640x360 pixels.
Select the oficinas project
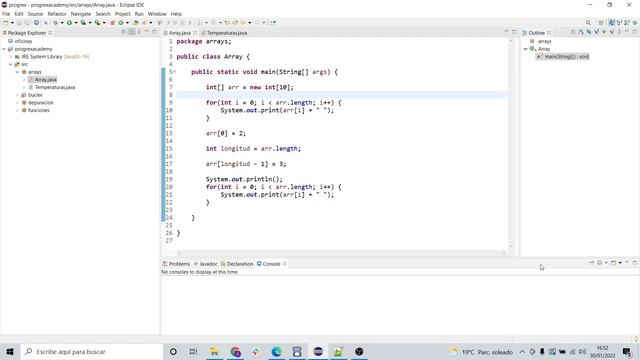pyautogui.click(x=23, y=41)
